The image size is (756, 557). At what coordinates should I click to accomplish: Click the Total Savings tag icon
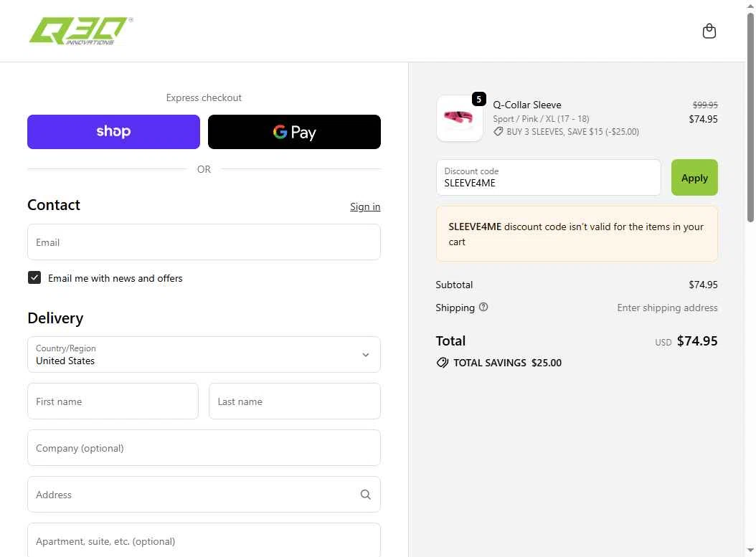442,363
